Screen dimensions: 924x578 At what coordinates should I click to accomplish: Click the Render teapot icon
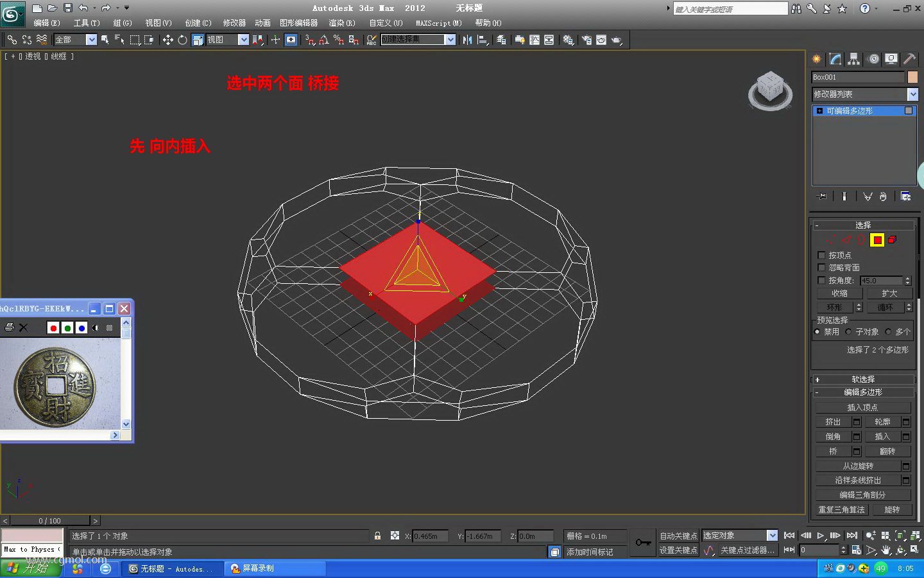click(x=616, y=40)
